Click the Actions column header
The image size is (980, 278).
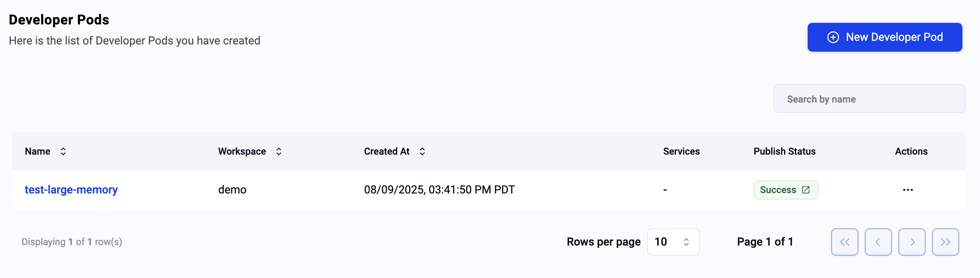tap(911, 151)
